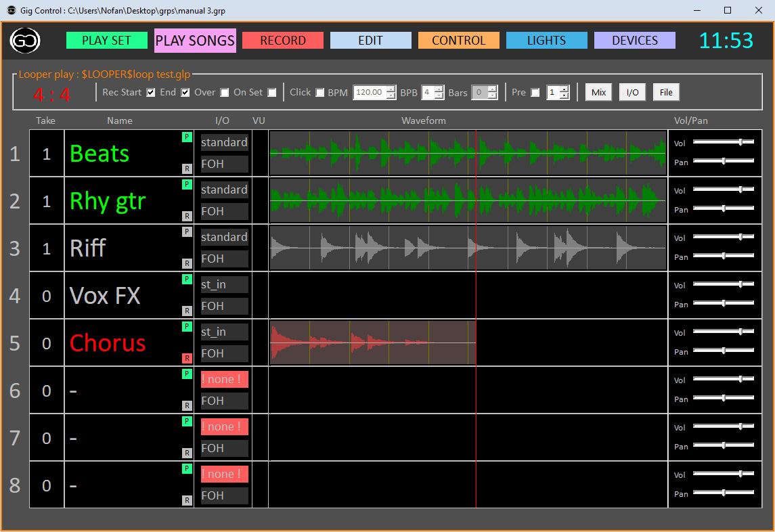Image resolution: width=775 pixels, height=532 pixels.
Task: Disable the End checkbox next to Rec Start
Action: pos(184,92)
